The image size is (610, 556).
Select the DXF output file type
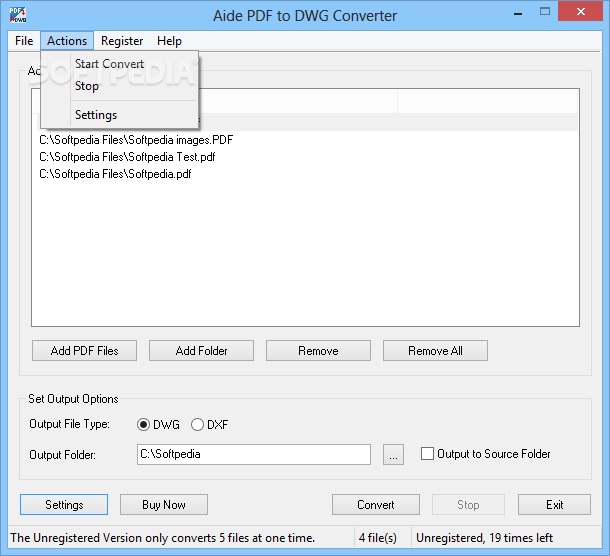pos(197,425)
